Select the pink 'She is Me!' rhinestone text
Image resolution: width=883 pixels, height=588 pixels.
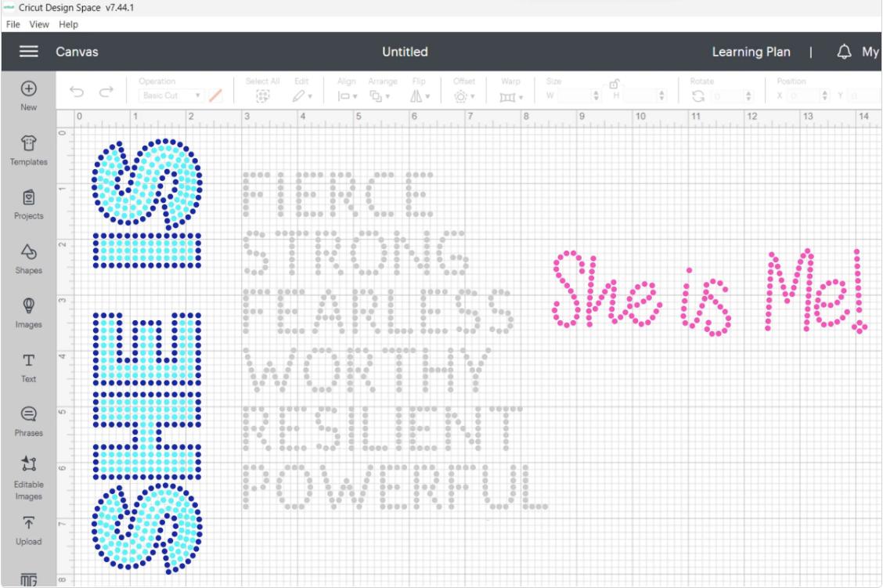[709, 292]
